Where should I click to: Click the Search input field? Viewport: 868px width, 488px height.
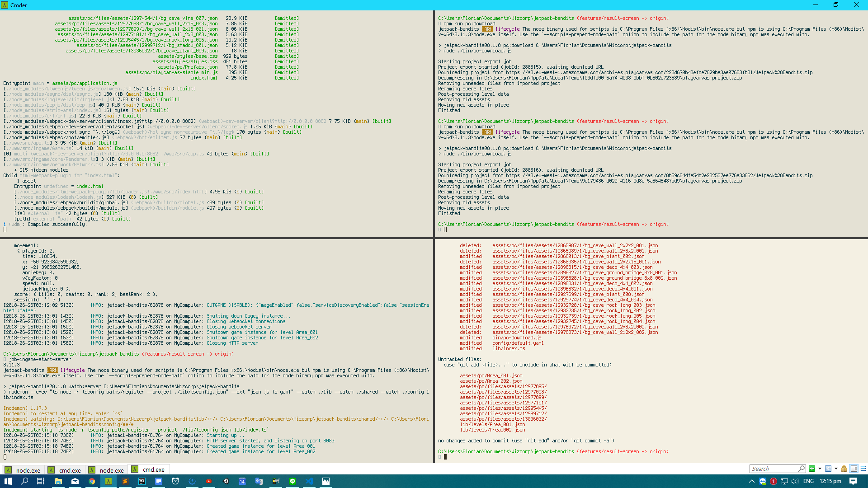pyautogui.click(x=773, y=469)
